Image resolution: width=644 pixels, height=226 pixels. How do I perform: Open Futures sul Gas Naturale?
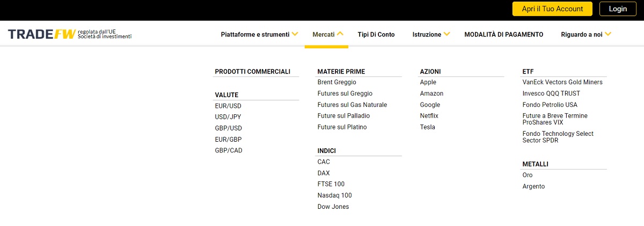coord(352,105)
